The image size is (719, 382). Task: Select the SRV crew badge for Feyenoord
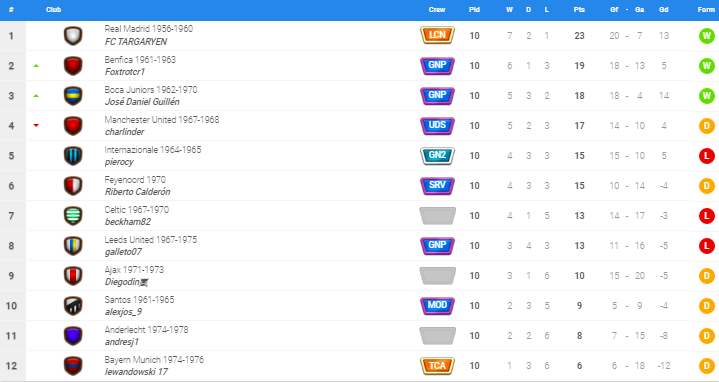click(437, 185)
